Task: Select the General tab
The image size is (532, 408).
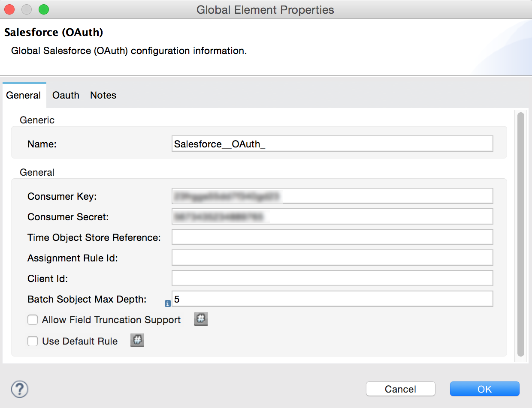Action: coord(24,95)
